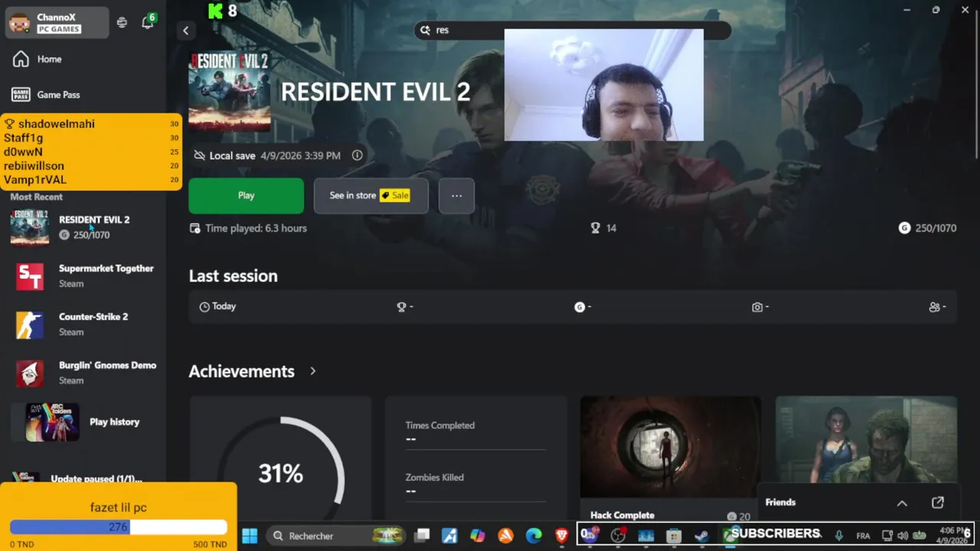Open the print/console icon beside profile
980x551 pixels.
click(x=122, y=22)
